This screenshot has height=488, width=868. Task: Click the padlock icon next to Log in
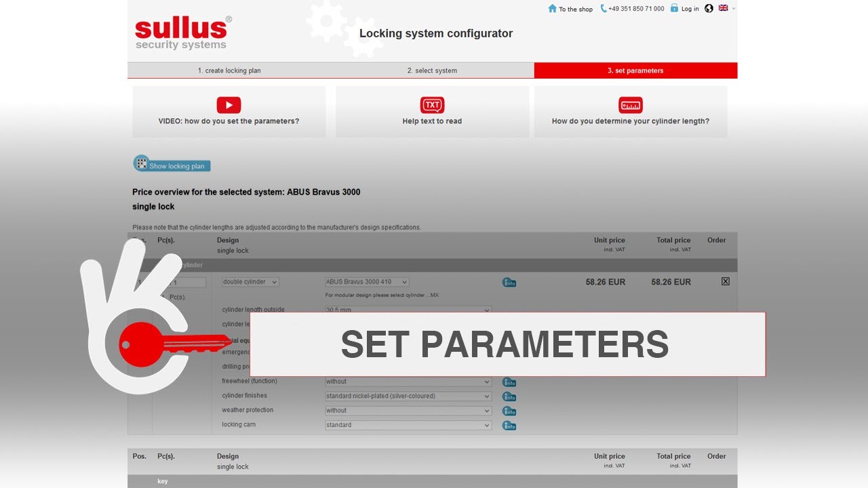pos(674,8)
